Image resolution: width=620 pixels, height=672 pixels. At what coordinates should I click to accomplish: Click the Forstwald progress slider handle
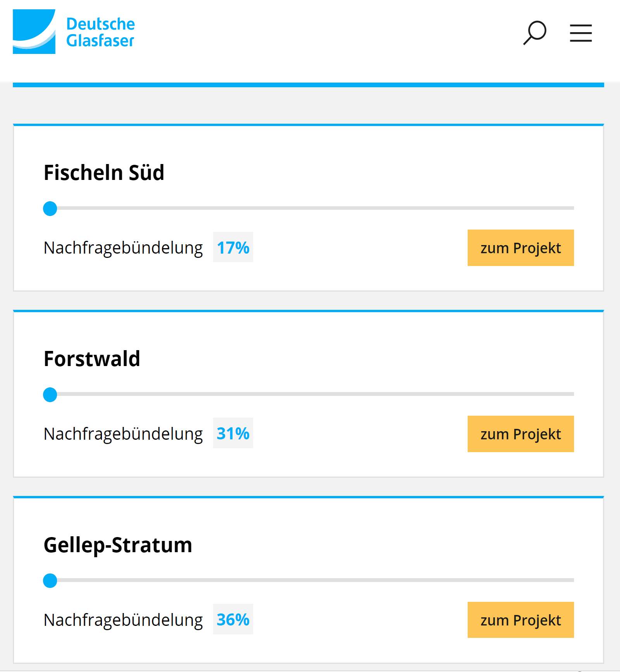[x=50, y=395]
